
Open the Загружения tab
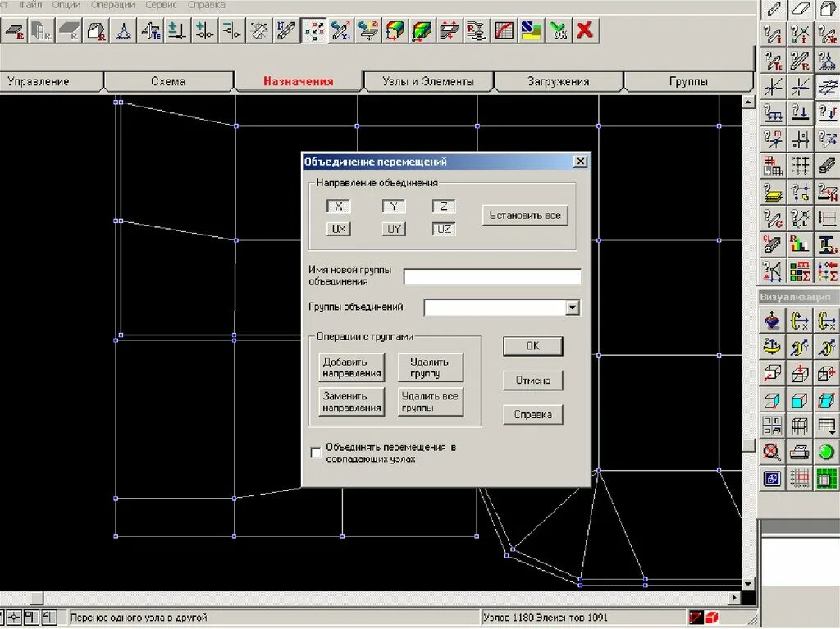point(558,81)
